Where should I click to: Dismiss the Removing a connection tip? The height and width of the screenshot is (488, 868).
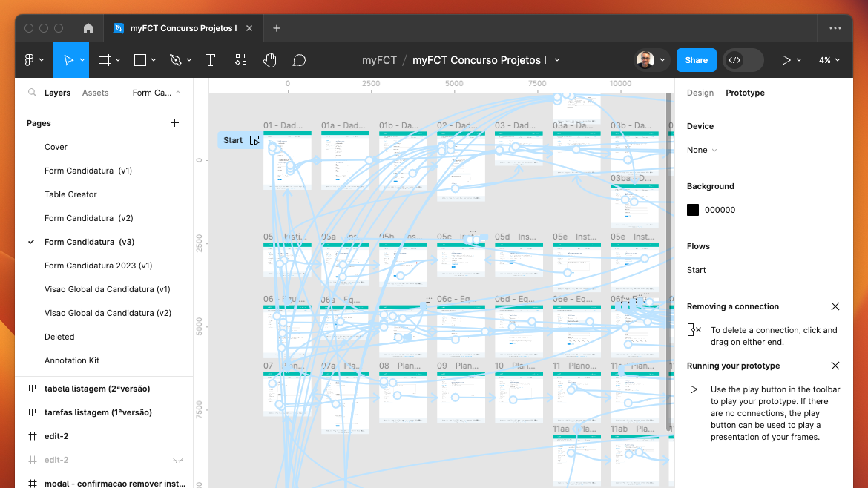click(x=835, y=306)
